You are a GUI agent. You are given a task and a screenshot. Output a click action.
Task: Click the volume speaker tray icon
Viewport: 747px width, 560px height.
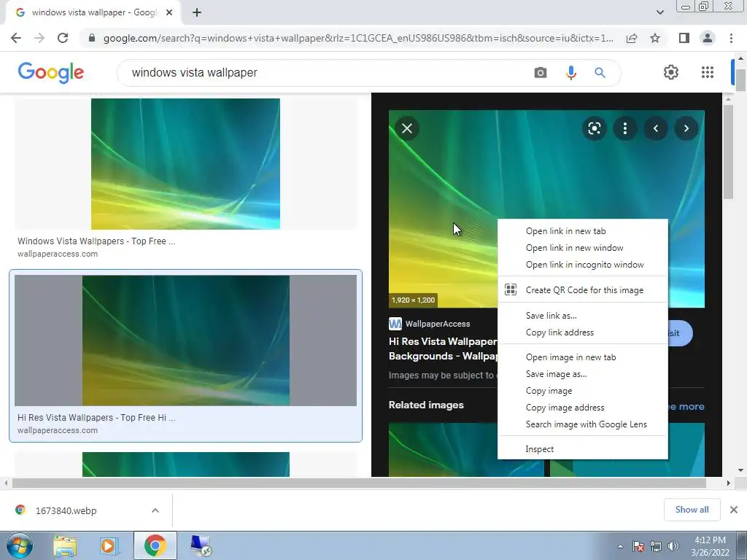pos(673,546)
